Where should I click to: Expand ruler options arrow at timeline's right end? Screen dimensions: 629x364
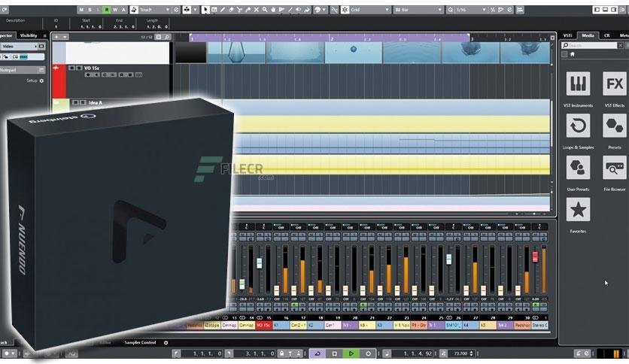552,38
